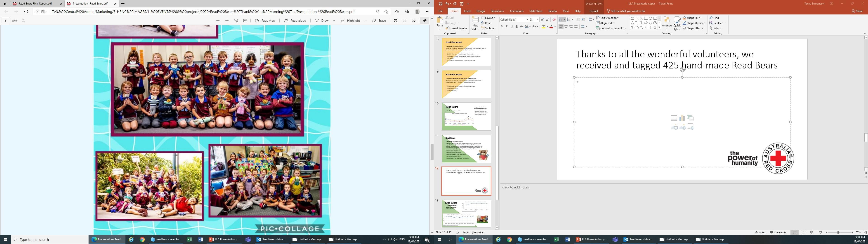Image resolution: width=868 pixels, height=244 pixels.
Task: Select slide 10 thumbnail in slide panel
Action: coord(466,116)
